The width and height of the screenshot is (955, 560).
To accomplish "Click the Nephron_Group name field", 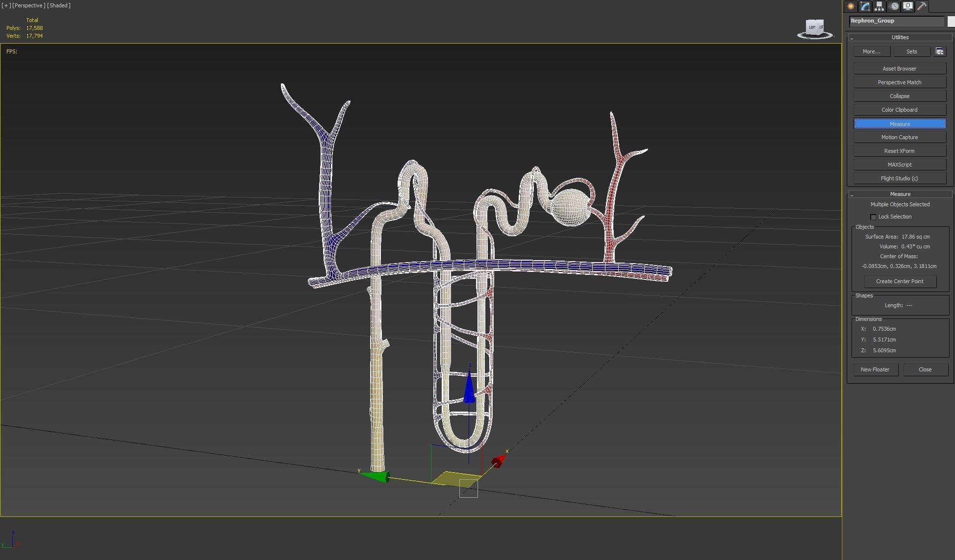I will click(x=896, y=21).
